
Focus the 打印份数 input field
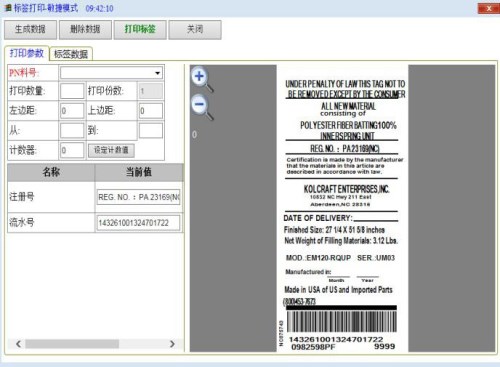[x=151, y=91]
